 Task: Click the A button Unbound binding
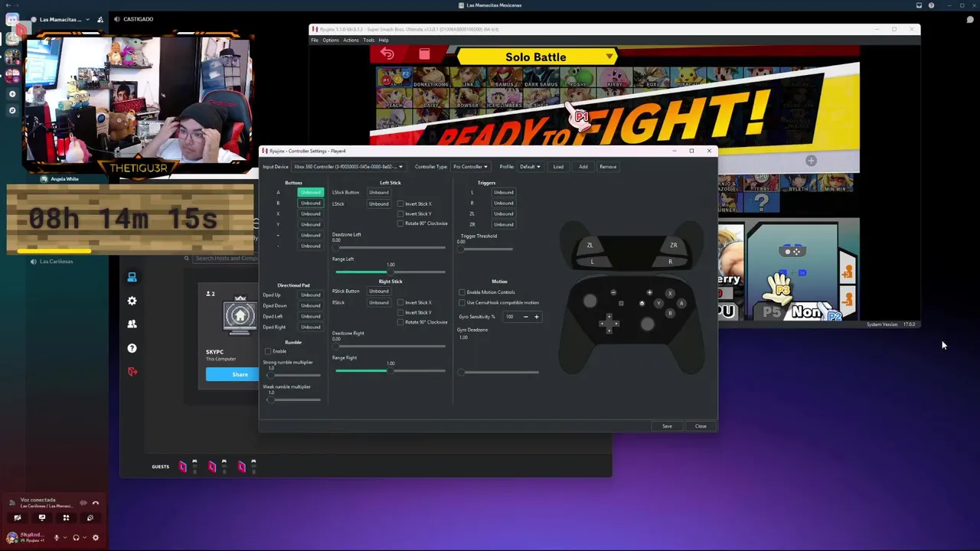(x=310, y=192)
